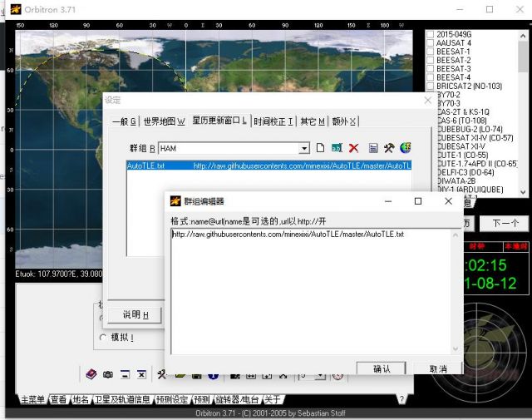
Task: Switch to the 一般 G settings tab
Action: tap(124, 121)
